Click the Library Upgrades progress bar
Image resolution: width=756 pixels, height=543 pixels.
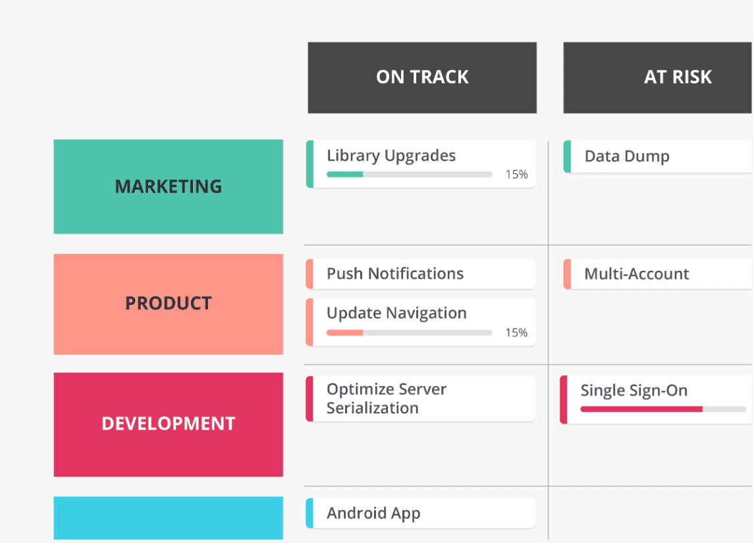click(409, 175)
